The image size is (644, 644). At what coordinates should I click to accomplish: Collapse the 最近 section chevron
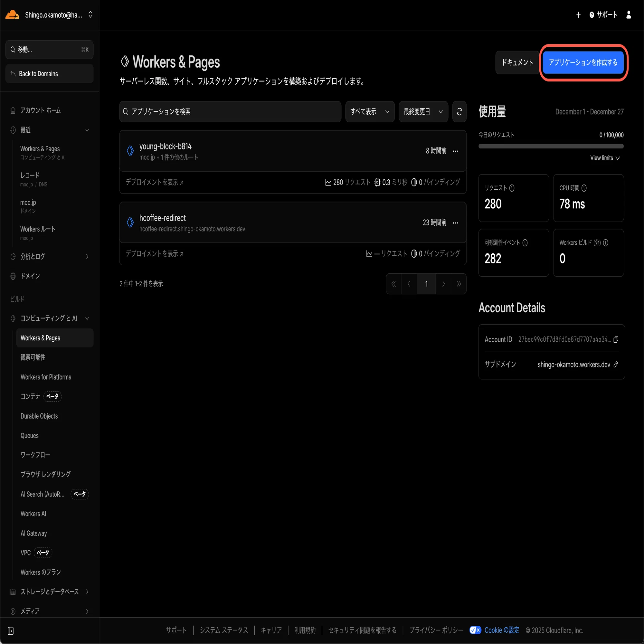coord(87,130)
